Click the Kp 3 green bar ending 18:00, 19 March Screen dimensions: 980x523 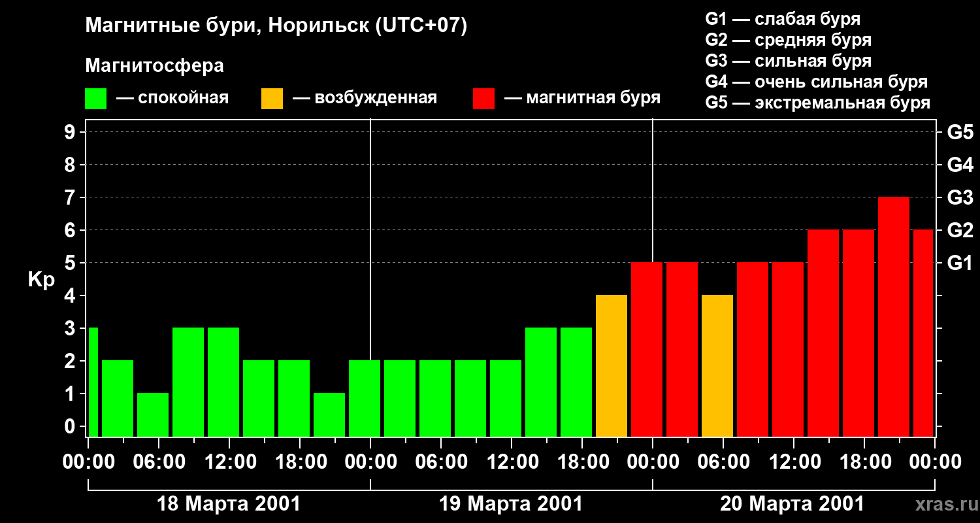click(x=576, y=382)
